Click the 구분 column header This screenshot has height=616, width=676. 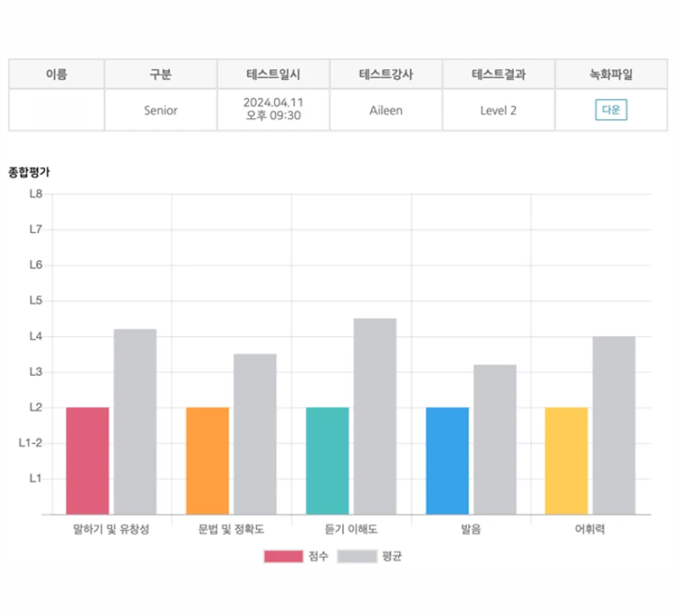(160, 74)
